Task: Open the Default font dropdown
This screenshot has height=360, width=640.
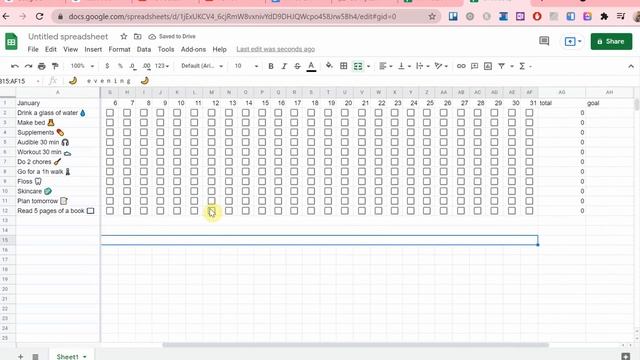Action: [202, 66]
